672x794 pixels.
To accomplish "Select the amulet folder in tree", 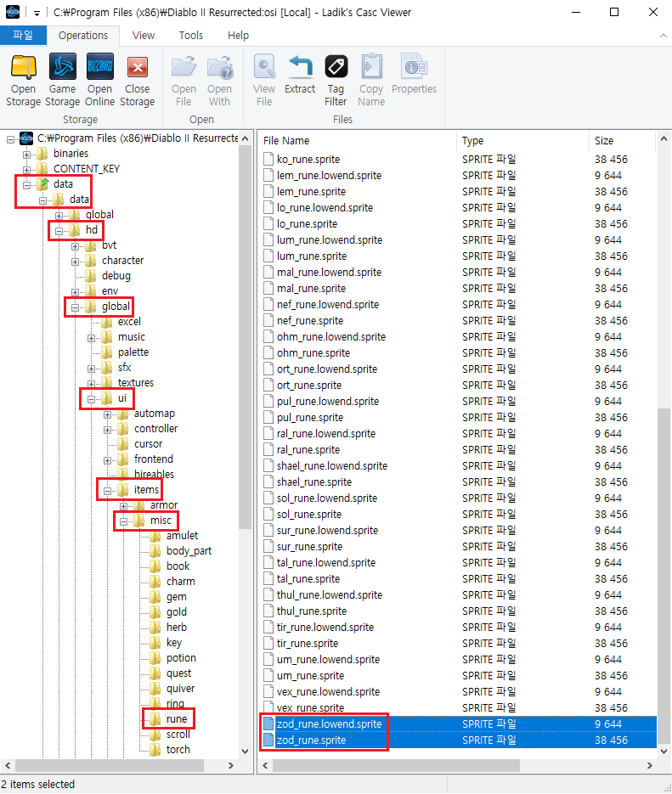I will coord(183,536).
